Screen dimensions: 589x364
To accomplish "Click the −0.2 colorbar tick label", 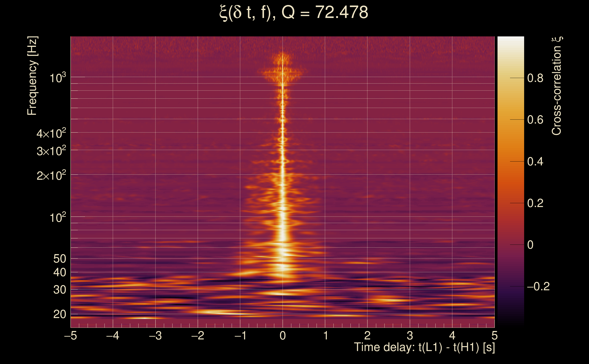I will point(538,286).
